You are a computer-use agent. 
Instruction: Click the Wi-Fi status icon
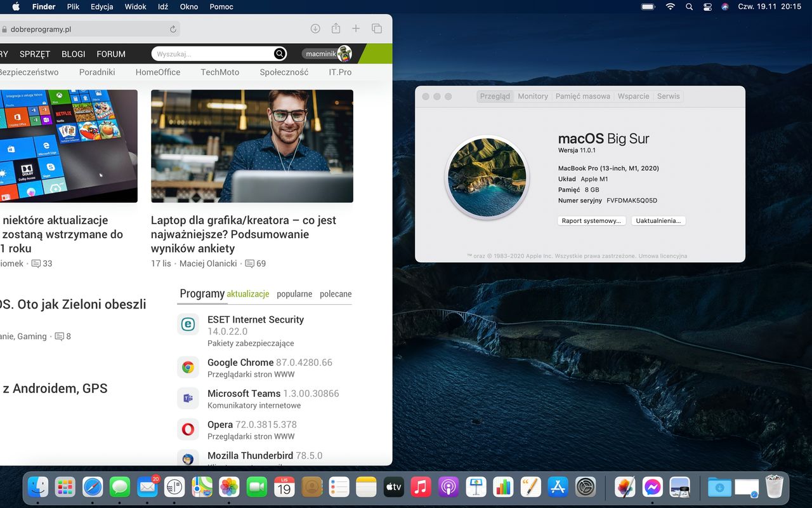coord(671,7)
